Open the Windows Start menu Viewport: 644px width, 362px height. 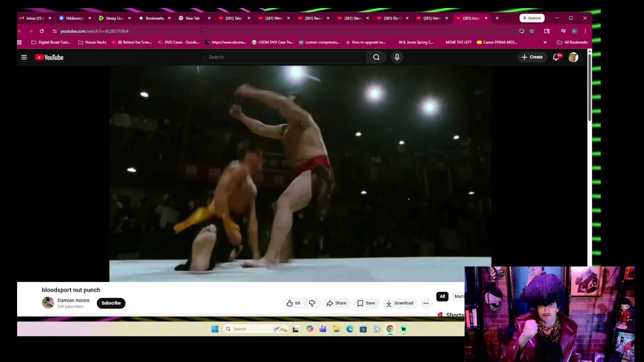(215, 329)
